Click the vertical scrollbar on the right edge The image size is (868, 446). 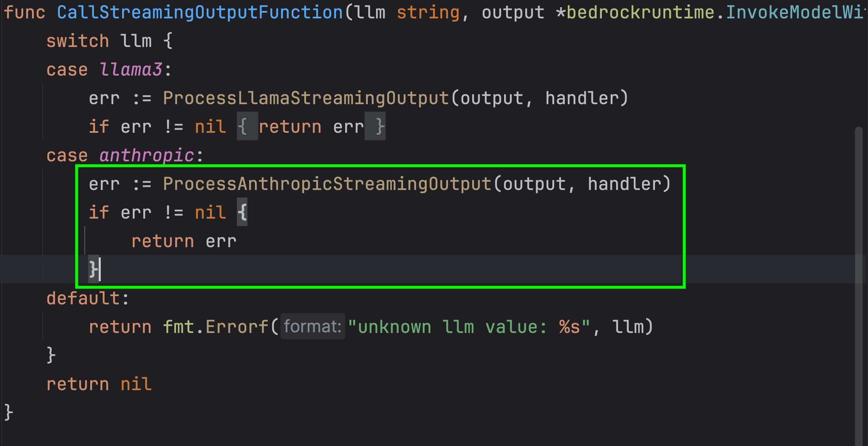point(858,272)
